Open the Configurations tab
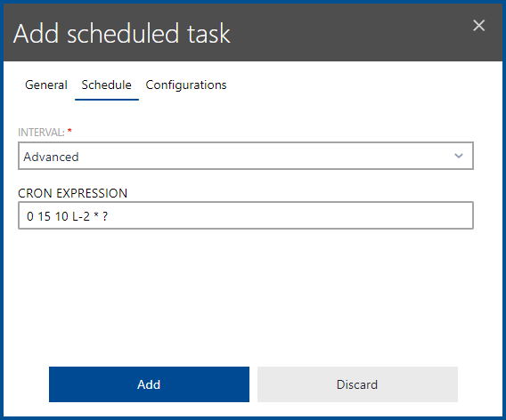506x420 pixels. (x=186, y=85)
